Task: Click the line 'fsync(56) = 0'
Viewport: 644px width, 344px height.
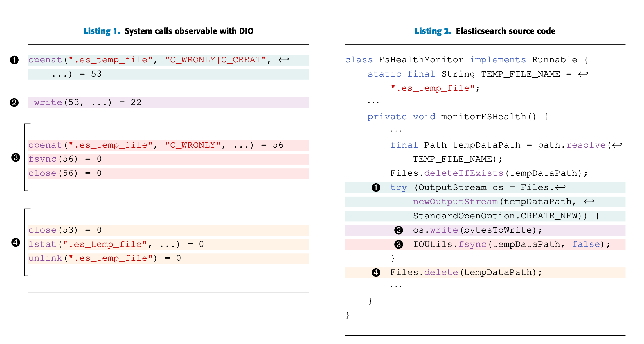Action: pyautogui.click(x=168, y=159)
